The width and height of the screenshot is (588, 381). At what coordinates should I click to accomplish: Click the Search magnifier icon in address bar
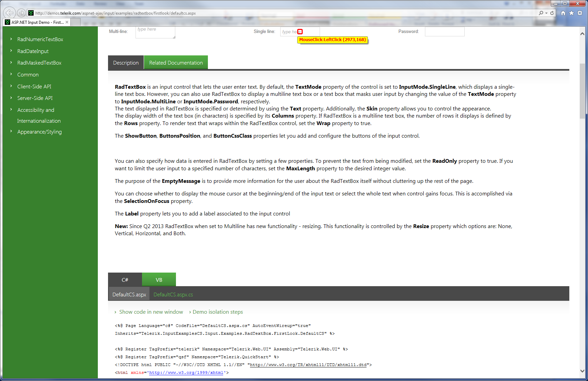pyautogui.click(x=541, y=13)
